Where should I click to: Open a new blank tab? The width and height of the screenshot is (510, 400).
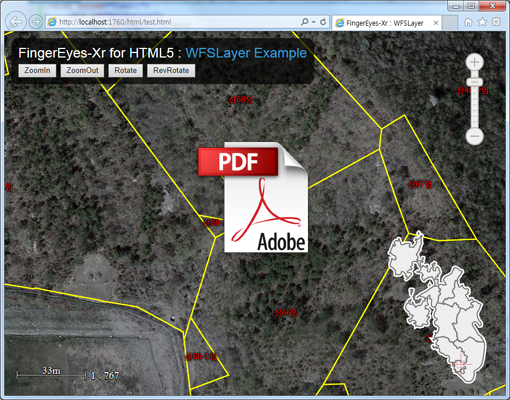[450, 23]
